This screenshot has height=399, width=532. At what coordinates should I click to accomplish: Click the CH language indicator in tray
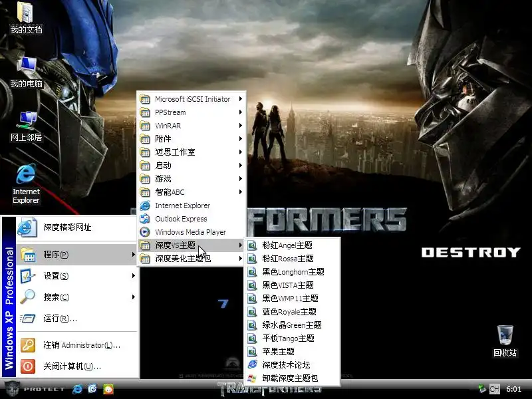[494, 389]
